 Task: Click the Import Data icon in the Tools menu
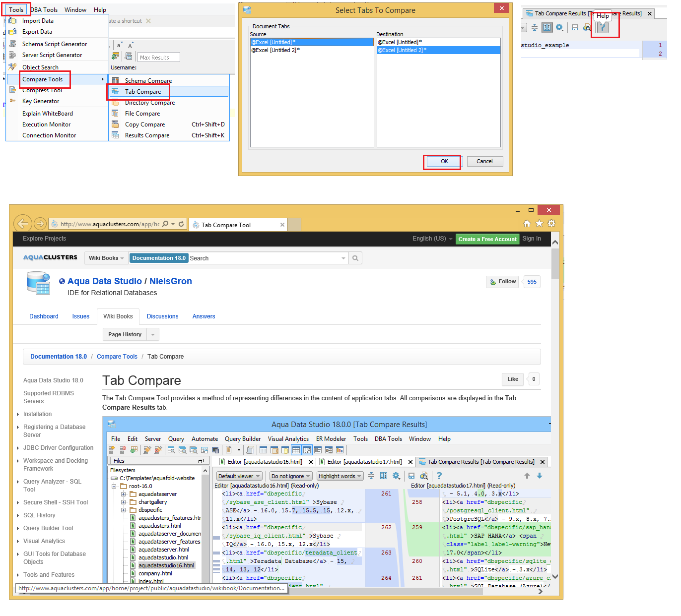(13, 21)
